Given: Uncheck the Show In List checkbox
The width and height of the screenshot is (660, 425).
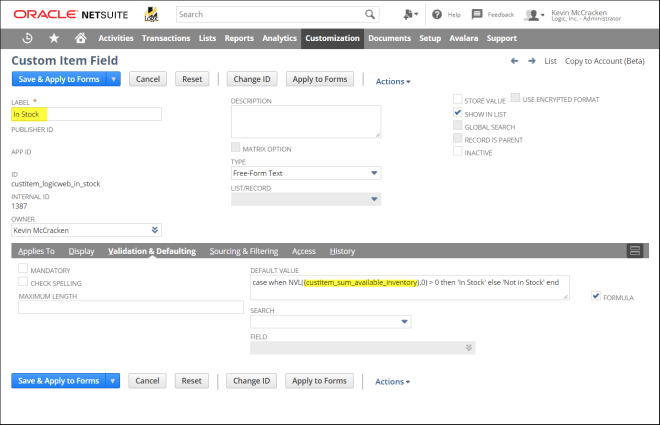Looking at the screenshot, I should (458, 112).
